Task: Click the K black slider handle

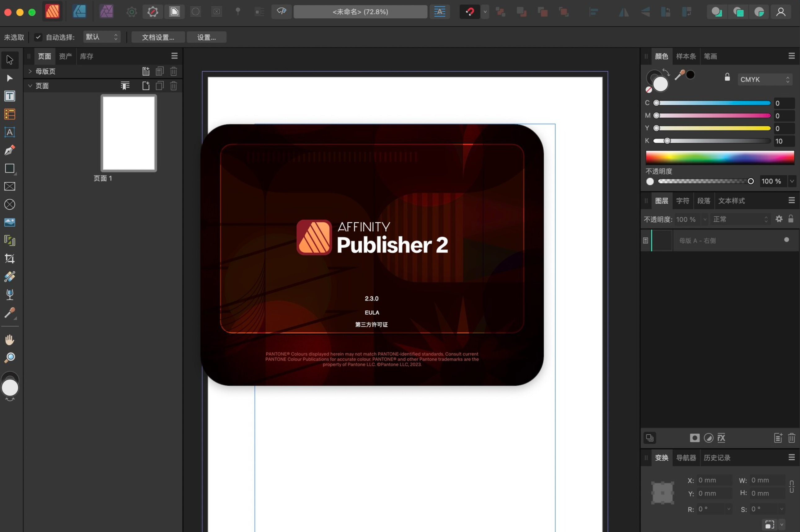Action: [667, 141]
